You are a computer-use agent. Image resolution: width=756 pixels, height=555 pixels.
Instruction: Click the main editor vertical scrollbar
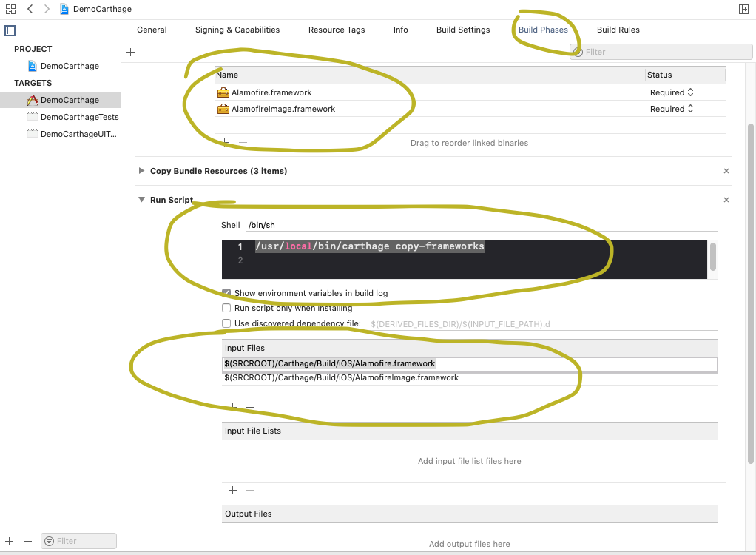751,294
